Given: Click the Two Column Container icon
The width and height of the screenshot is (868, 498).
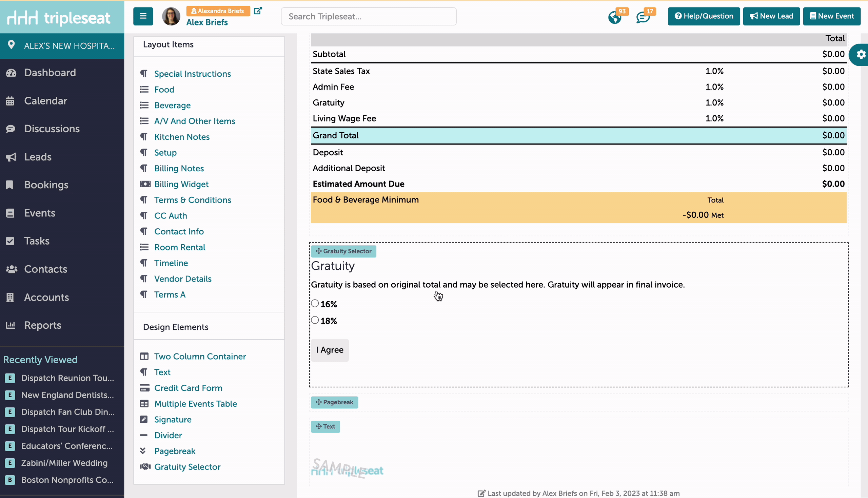Looking at the screenshot, I should coord(144,357).
